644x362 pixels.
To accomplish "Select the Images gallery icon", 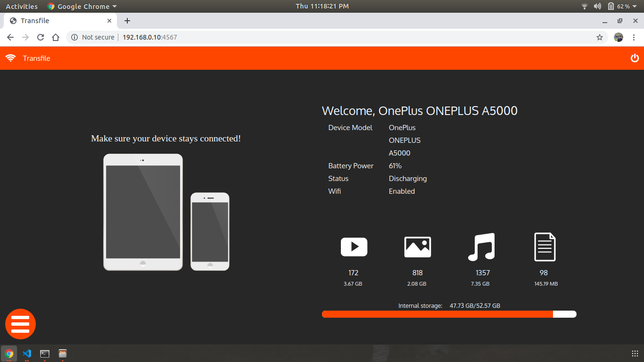I will coord(417,247).
